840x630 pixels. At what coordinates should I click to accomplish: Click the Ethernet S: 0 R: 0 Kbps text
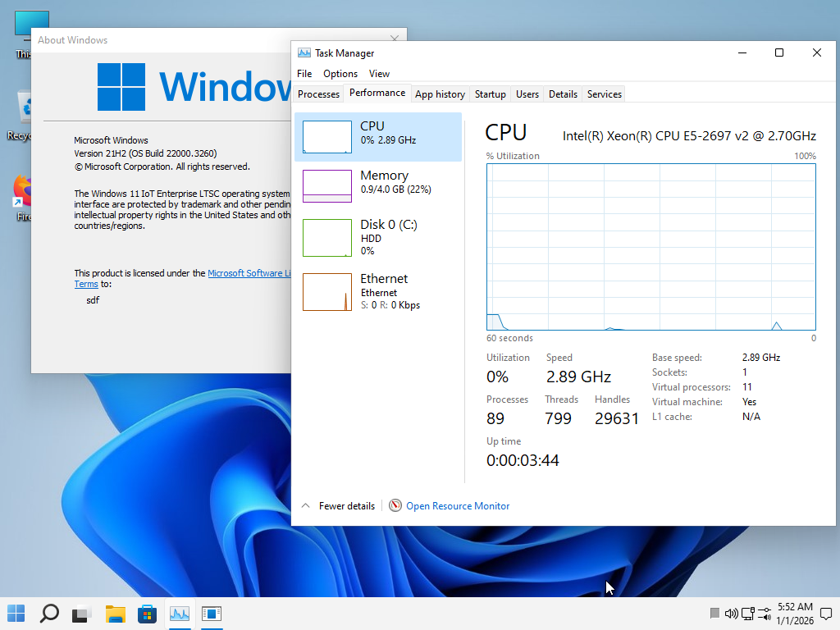[390, 305]
